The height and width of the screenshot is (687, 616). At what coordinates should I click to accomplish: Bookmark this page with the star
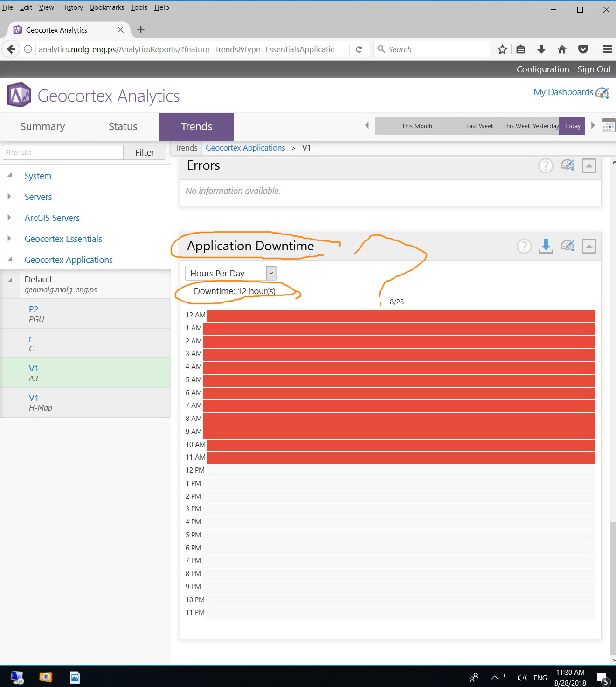point(502,49)
